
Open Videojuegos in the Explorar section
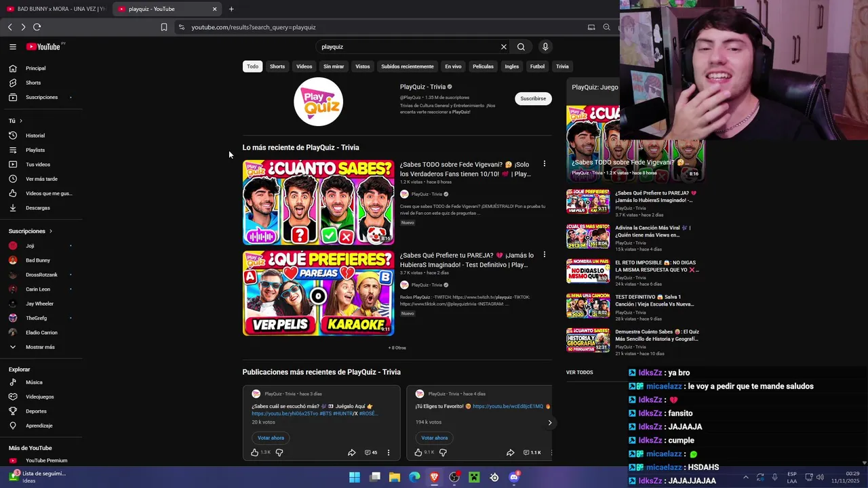click(x=41, y=396)
